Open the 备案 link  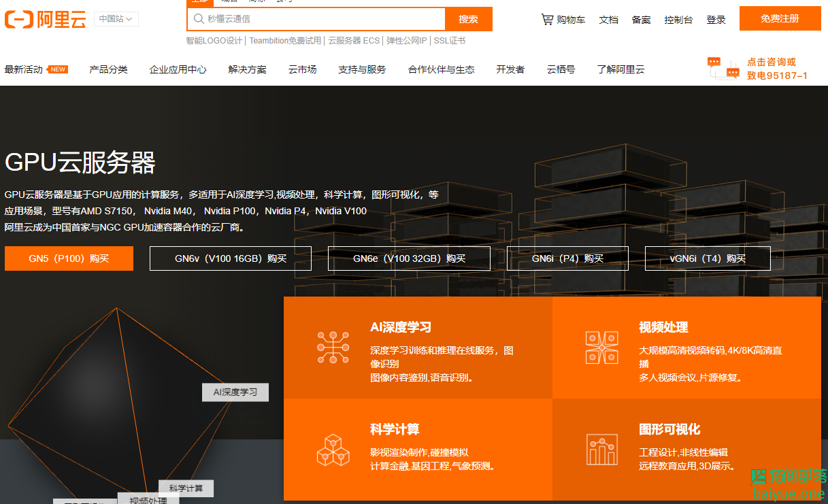[641, 20]
